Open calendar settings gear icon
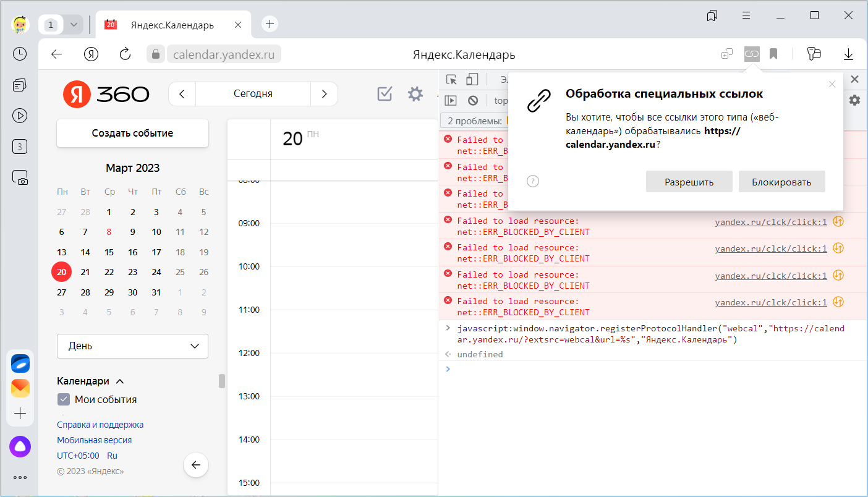The width and height of the screenshot is (868, 497). pos(415,94)
